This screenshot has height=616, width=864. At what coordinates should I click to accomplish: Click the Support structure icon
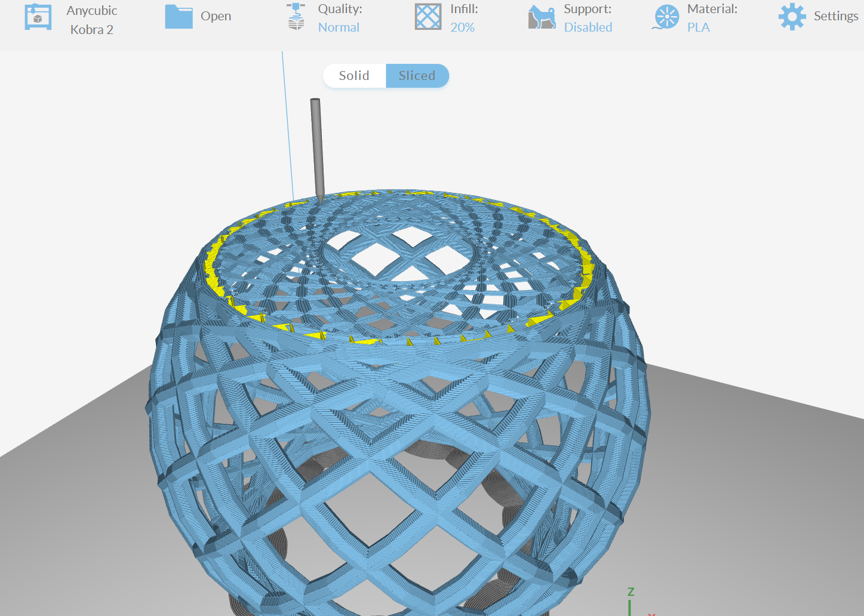pos(542,17)
